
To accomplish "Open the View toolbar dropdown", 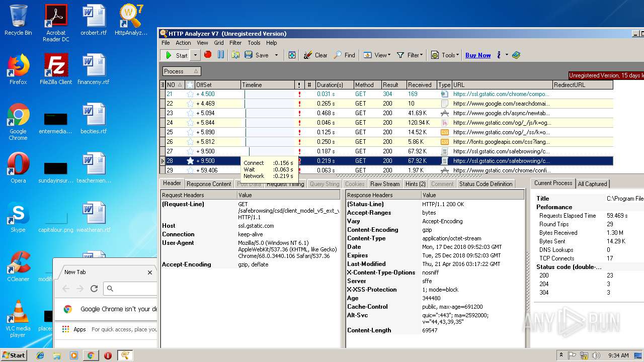I will pyautogui.click(x=377, y=55).
